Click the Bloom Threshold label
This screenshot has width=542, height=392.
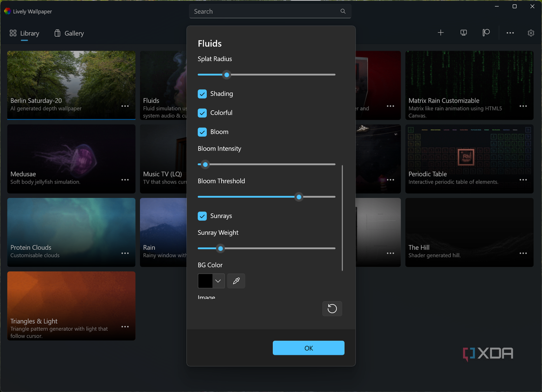point(221,181)
